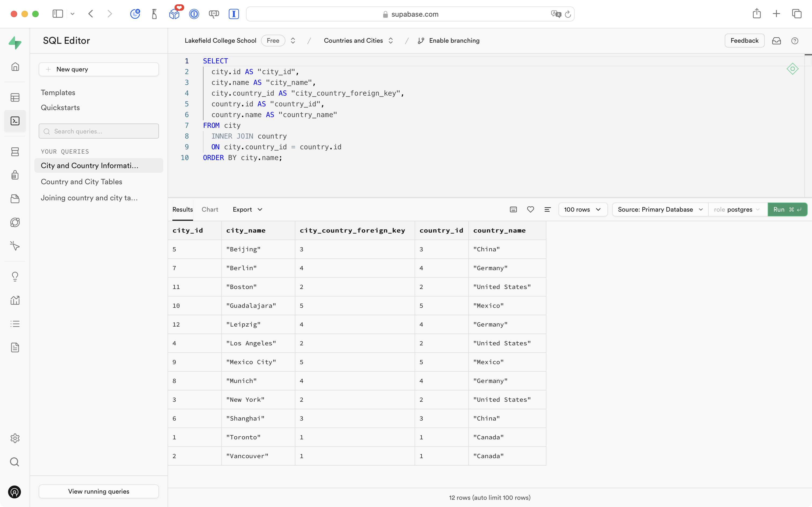Go back in Safari history
The height and width of the screenshot is (507, 812).
pyautogui.click(x=90, y=14)
